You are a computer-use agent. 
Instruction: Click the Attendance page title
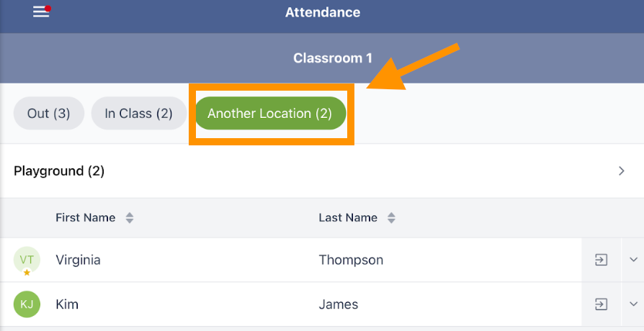[x=323, y=12]
